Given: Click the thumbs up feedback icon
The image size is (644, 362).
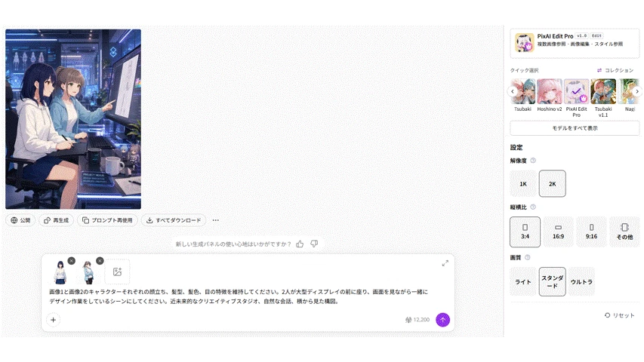Looking at the screenshot, I should pyautogui.click(x=300, y=244).
